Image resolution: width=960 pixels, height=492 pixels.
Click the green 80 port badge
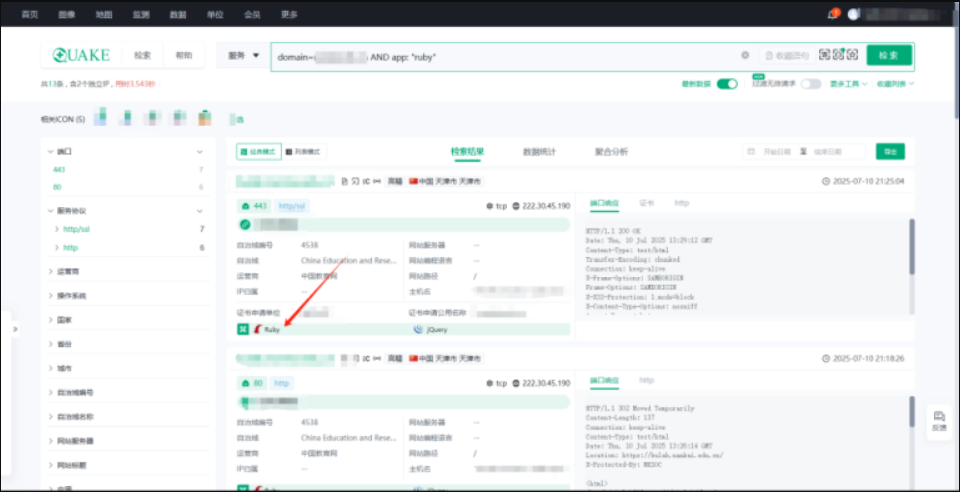coord(253,383)
